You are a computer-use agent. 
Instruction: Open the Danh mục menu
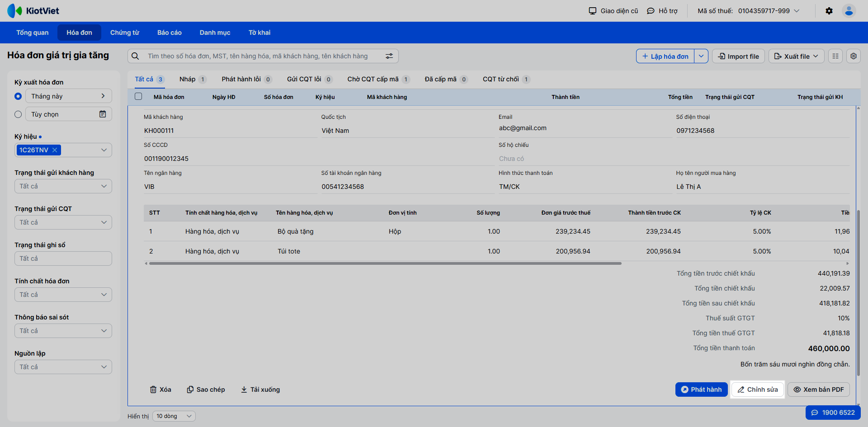click(215, 33)
